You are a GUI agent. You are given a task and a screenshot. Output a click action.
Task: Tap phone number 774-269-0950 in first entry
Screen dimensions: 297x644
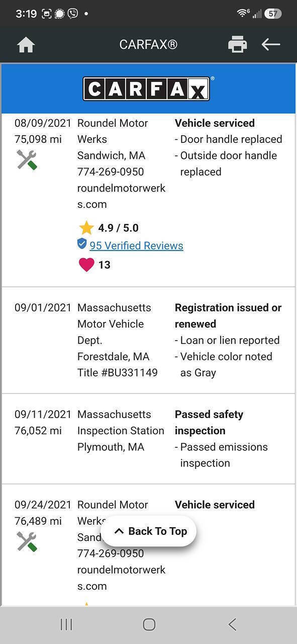coord(111,172)
